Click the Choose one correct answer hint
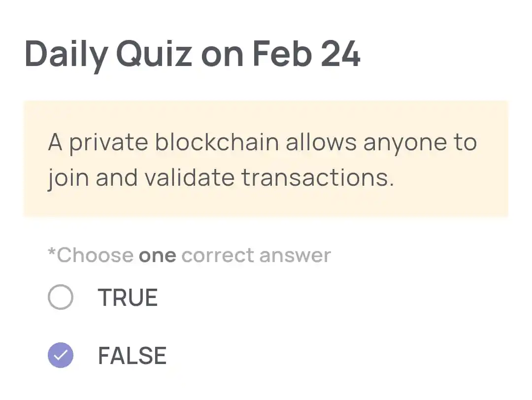The width and height of the screenshot is (532, 400). pos(189,255)
